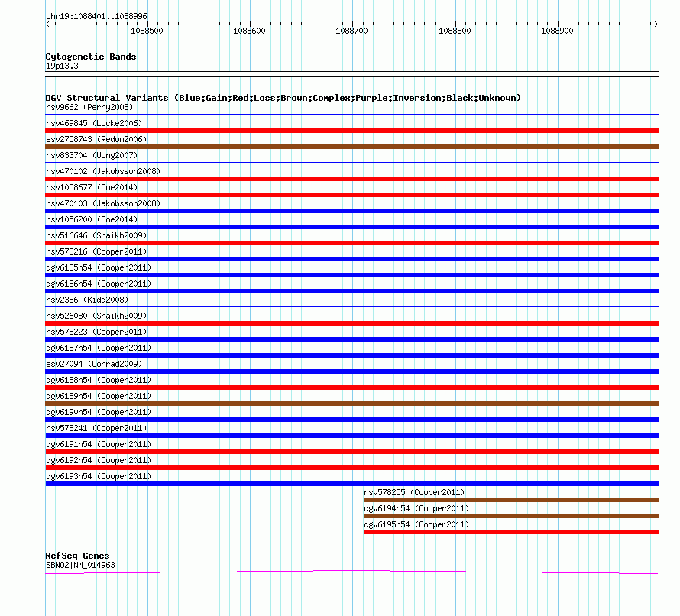680x616 pixels.
Task: Select dgv6191n54 (Cooper2011) label
Action: (99, 444)
